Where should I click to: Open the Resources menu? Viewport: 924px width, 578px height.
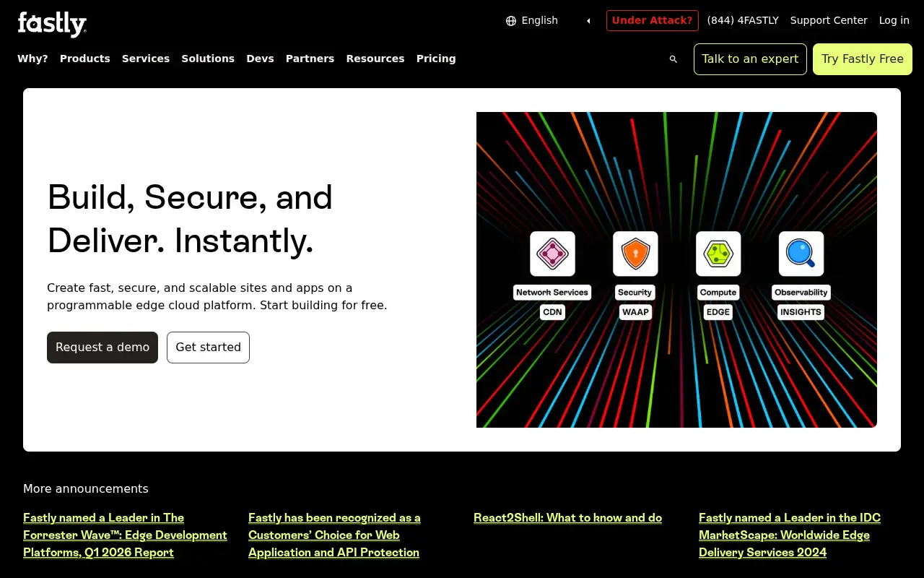click(x=375, y=59)
